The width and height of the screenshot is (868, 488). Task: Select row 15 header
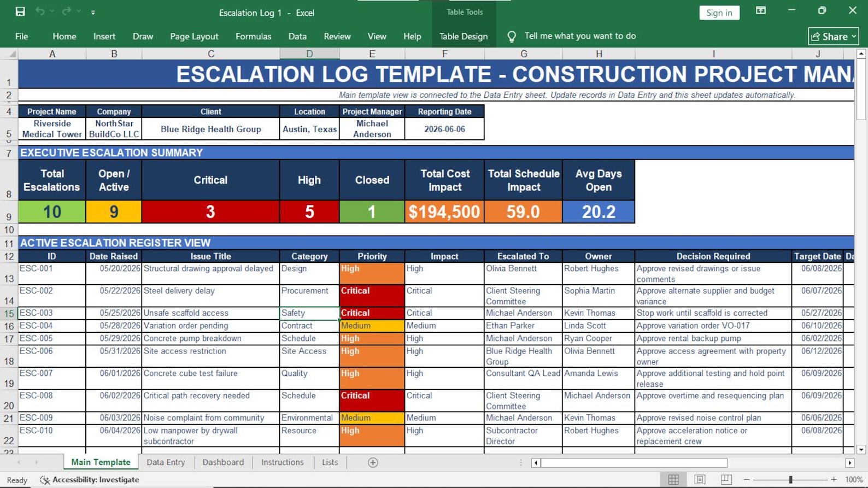click(x=9, y=313)
